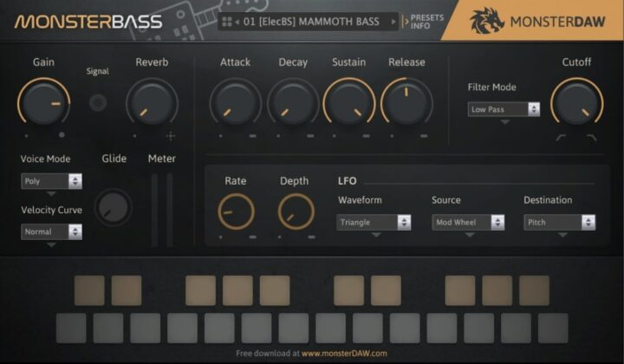Click the Cutoff filter knob

(x=576, y=103)
